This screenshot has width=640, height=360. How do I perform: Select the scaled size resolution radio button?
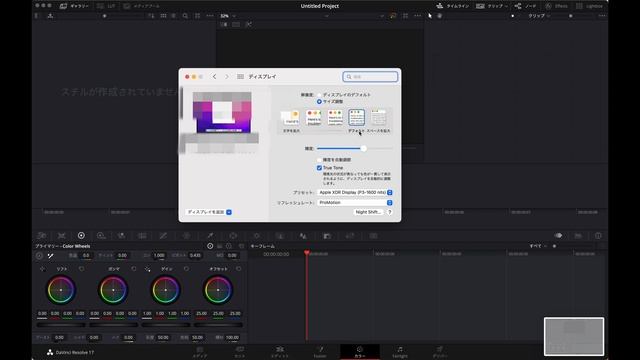319,101
